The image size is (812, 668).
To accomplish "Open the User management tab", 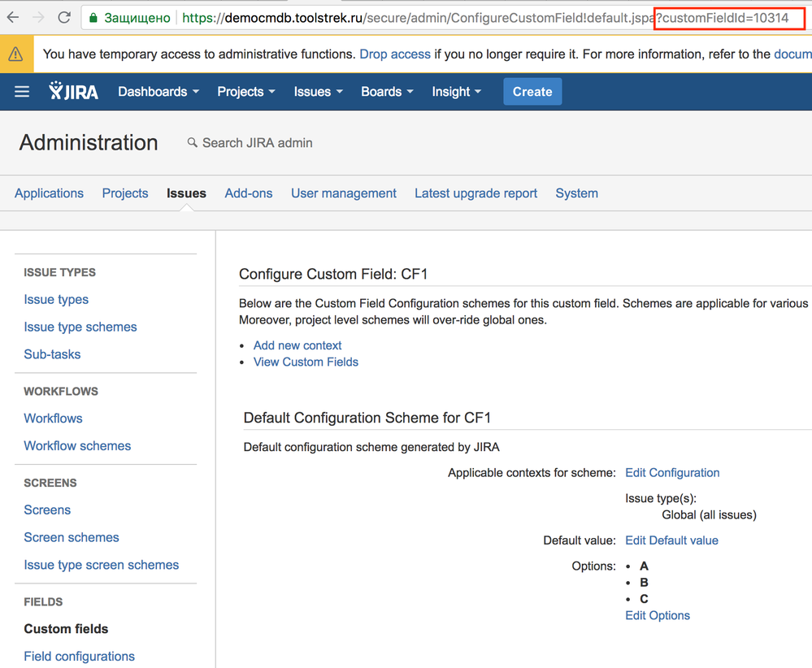I will click(x=344, y=193).
